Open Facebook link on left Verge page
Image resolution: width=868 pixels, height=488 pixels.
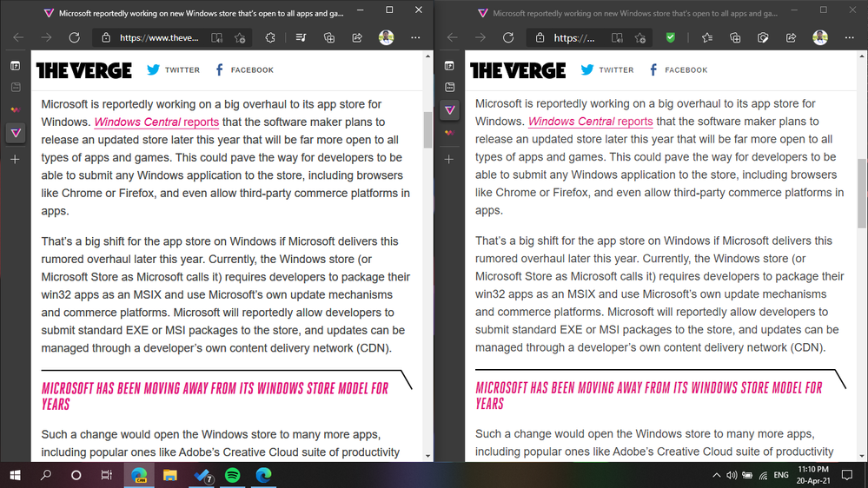point(244,69)
